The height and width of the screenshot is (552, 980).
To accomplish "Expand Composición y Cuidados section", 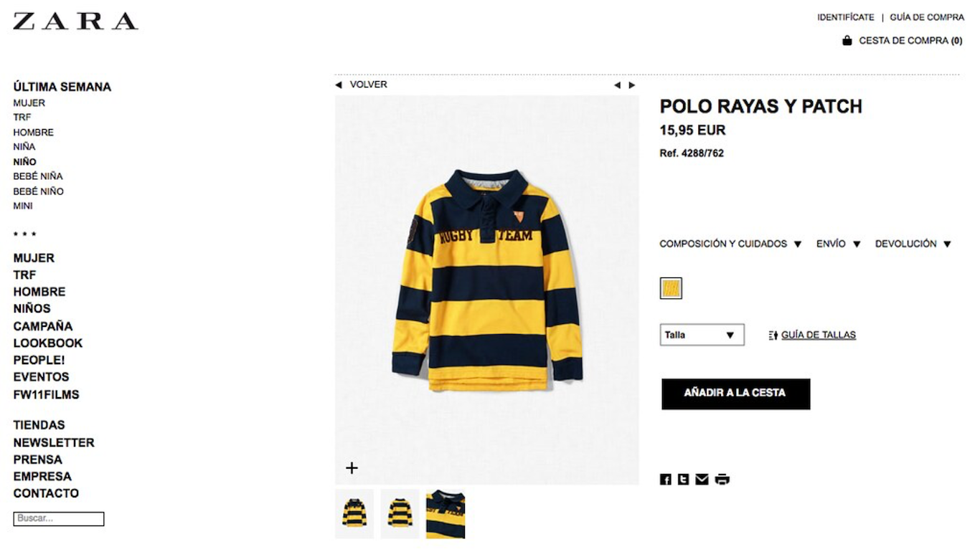I will 730,244.
